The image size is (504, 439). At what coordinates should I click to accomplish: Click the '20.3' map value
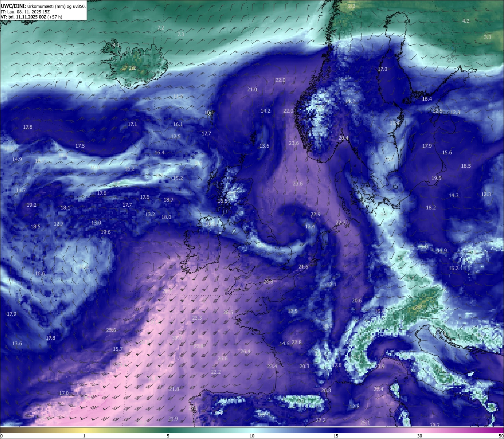pos(304,366)
